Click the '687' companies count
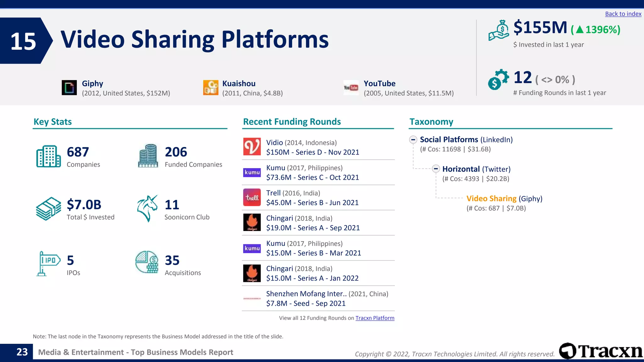This screenshot has height=362, width=644. [78, 152]
